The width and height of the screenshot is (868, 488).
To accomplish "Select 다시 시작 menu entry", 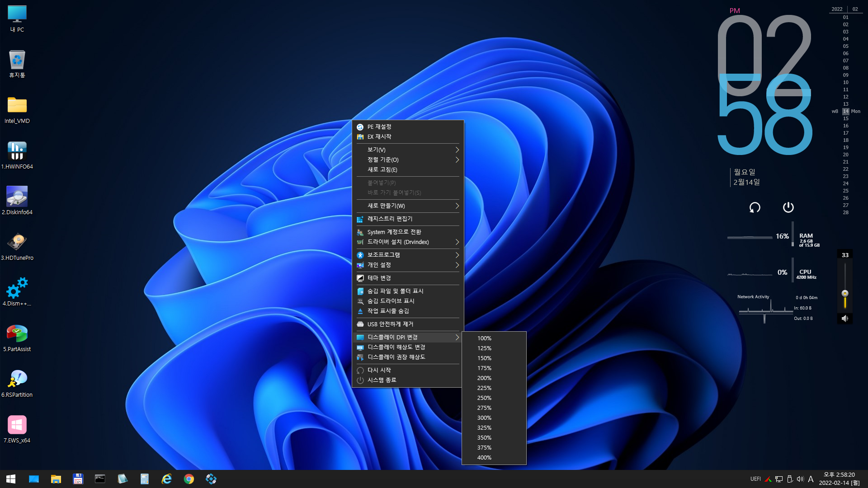I will tap(408, 370).
